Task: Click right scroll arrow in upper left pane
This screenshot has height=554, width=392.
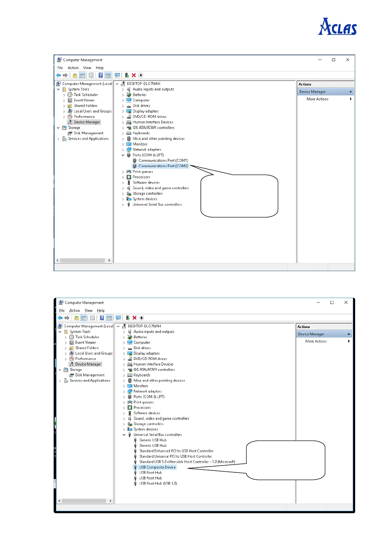Action: (109, 260)
